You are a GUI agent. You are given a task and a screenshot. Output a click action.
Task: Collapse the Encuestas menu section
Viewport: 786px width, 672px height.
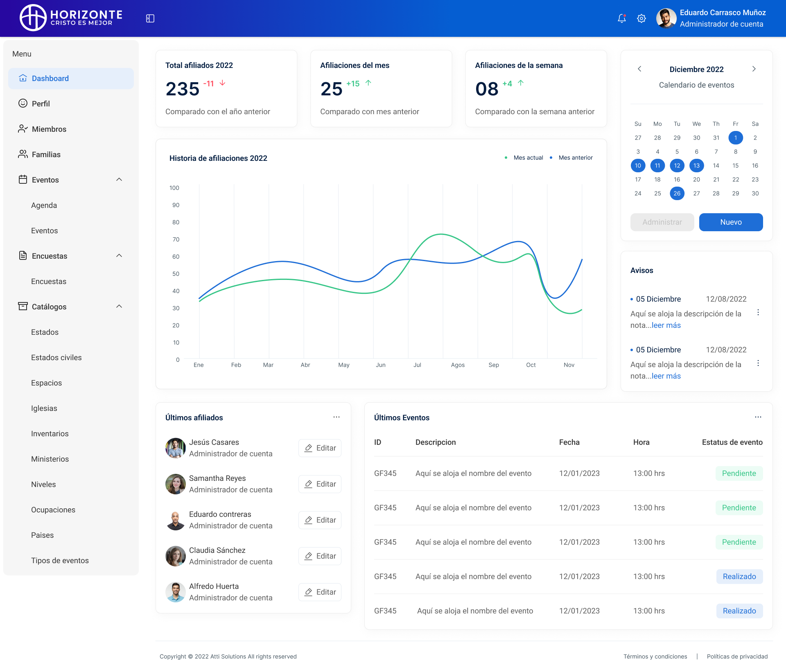(119, 256)
